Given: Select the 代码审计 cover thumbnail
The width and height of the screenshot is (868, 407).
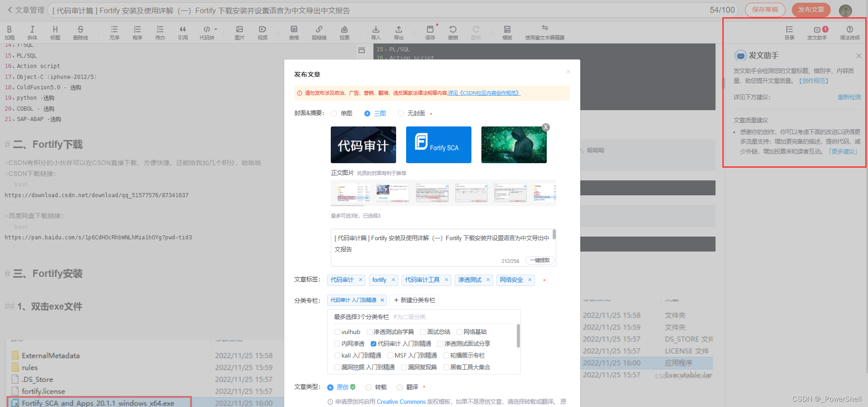Looking at the screenshot, I should (363, 145).
